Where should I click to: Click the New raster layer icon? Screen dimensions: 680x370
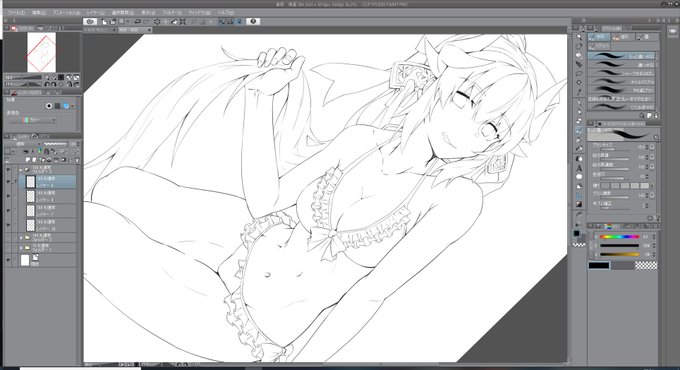click(28, 160)
